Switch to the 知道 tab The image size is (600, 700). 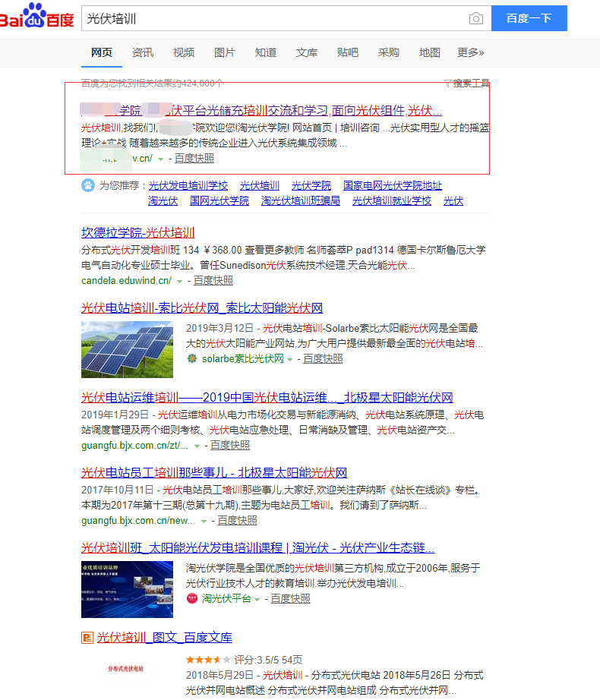click(266, 52)
